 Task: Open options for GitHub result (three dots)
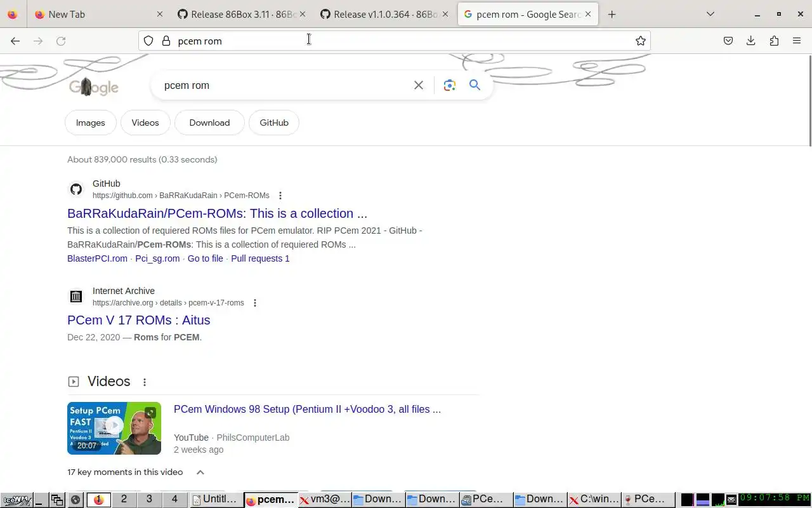coord(280,196)
